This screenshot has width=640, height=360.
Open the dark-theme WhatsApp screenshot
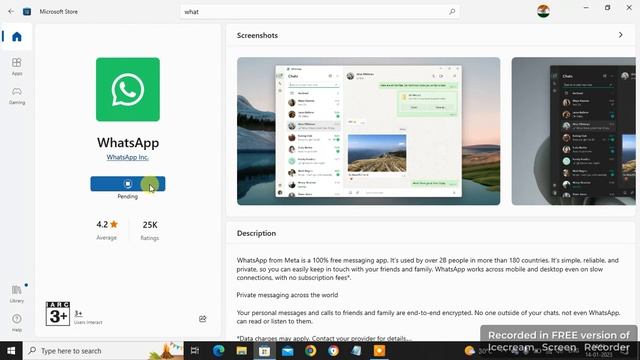573,131
